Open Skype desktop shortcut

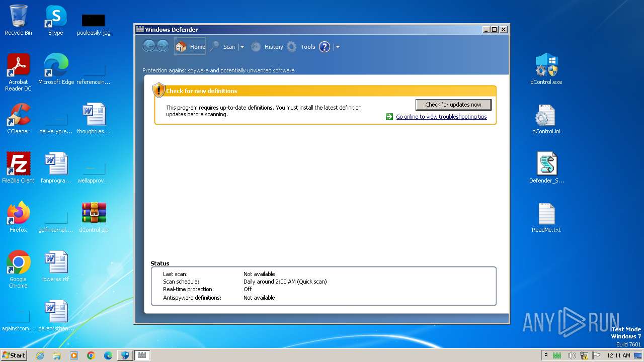pyautogui.click(x=55, y=20)
